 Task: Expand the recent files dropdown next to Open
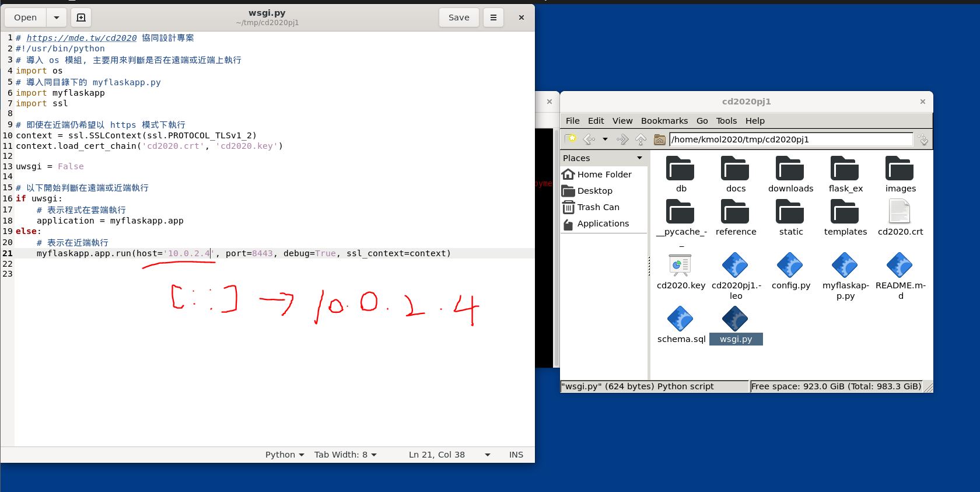(x=57, y=18)
